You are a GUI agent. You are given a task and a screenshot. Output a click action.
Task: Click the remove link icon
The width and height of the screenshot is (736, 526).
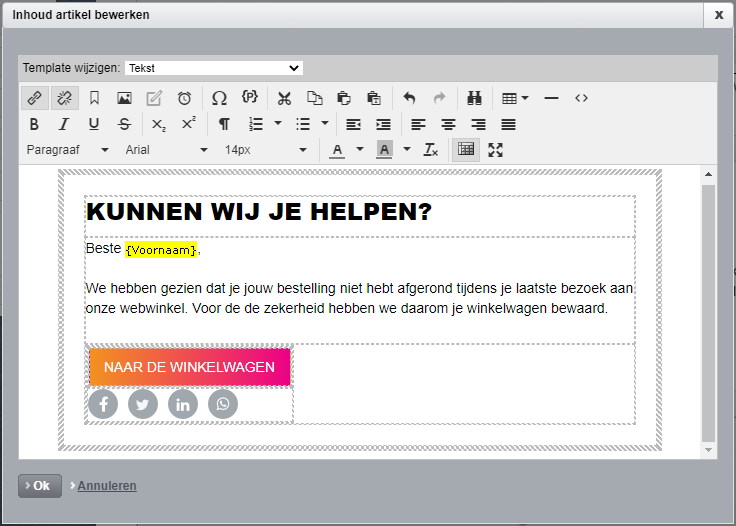tap(64, 98)
